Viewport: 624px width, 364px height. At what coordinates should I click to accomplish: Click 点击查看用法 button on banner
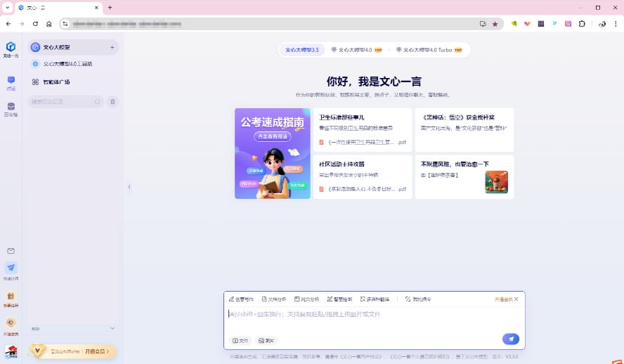(273, 136)
